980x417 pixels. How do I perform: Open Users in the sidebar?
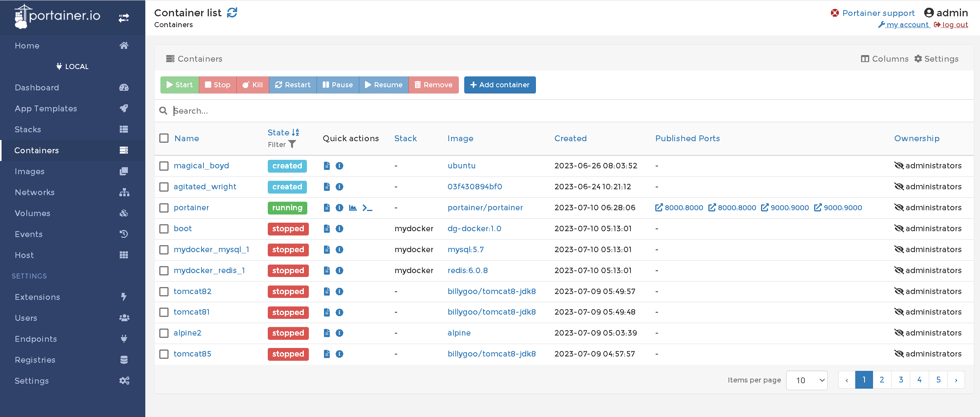(x=72, y=318)
